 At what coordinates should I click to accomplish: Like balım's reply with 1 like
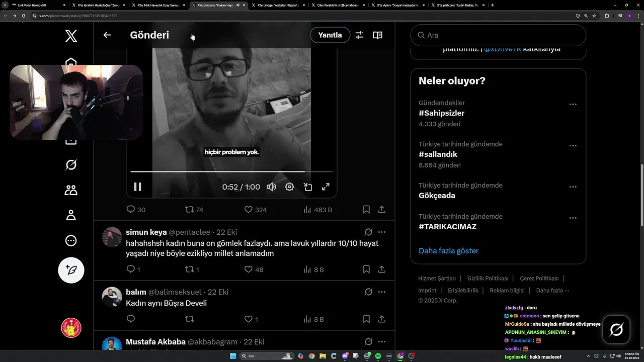(x=251, y=319)
